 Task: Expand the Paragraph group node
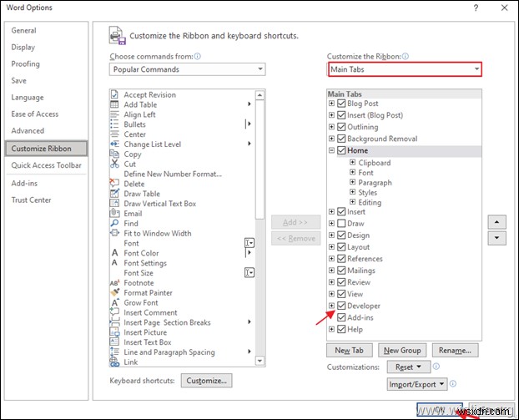click(x=352, y=182)
